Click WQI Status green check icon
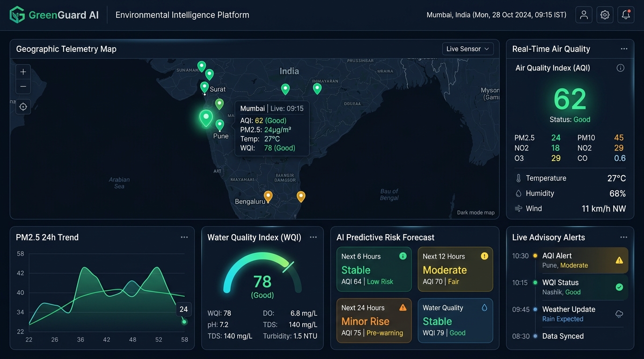The image size is (644, 359). [619, 287]
